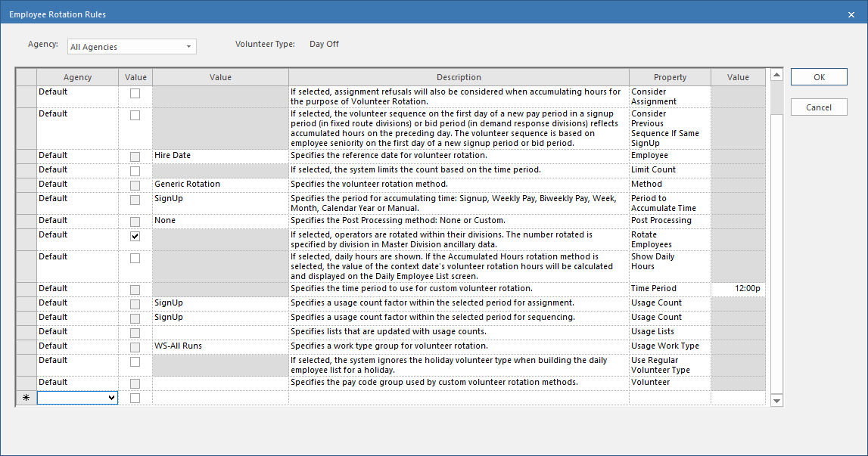Select the WS-All Runs value cell

coord(219,346)
